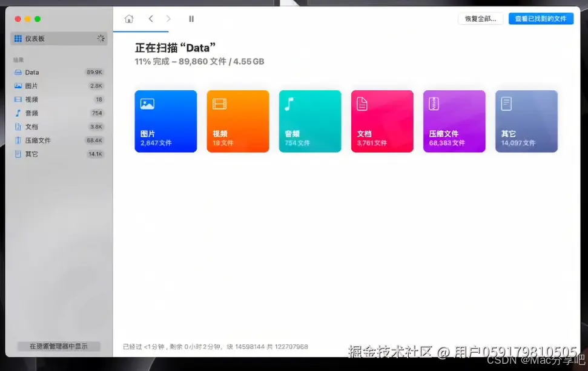Click 在资源管理器中显示 at the bottom left

(58, 346)
